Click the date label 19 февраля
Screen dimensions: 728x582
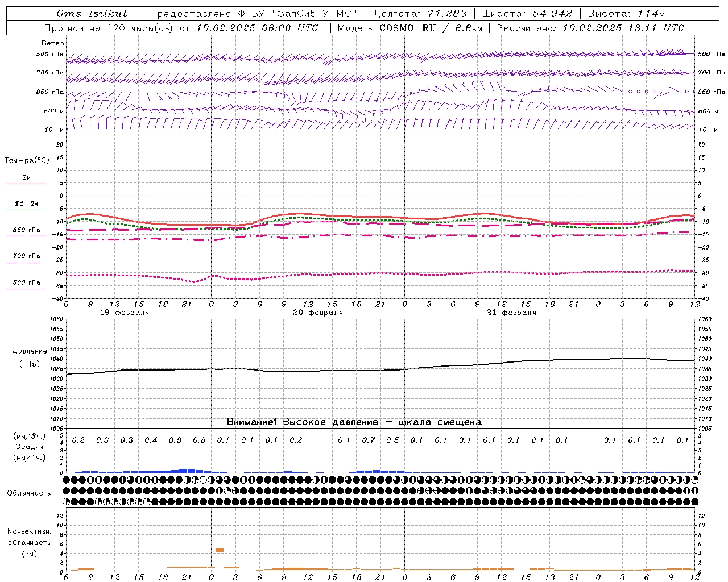click(125, 313)
